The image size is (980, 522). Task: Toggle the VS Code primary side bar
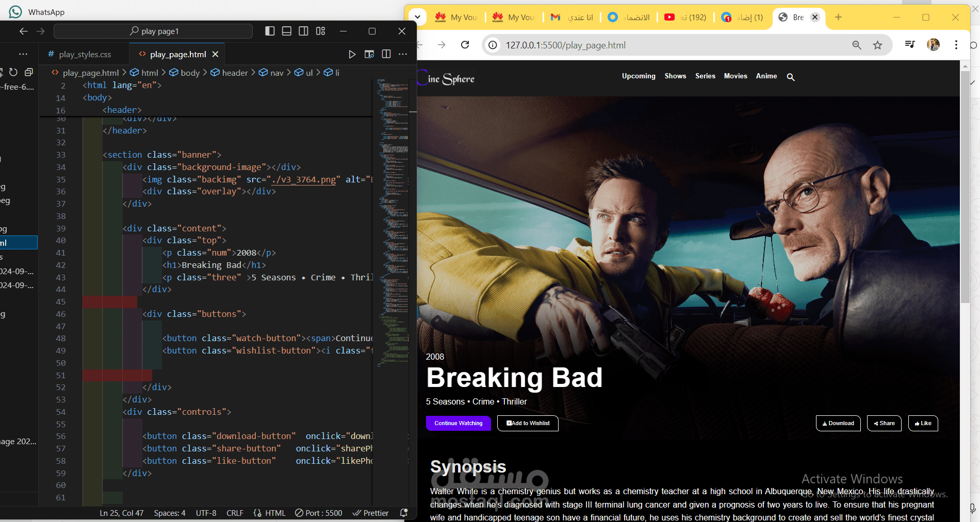click(x=270, y=31)
